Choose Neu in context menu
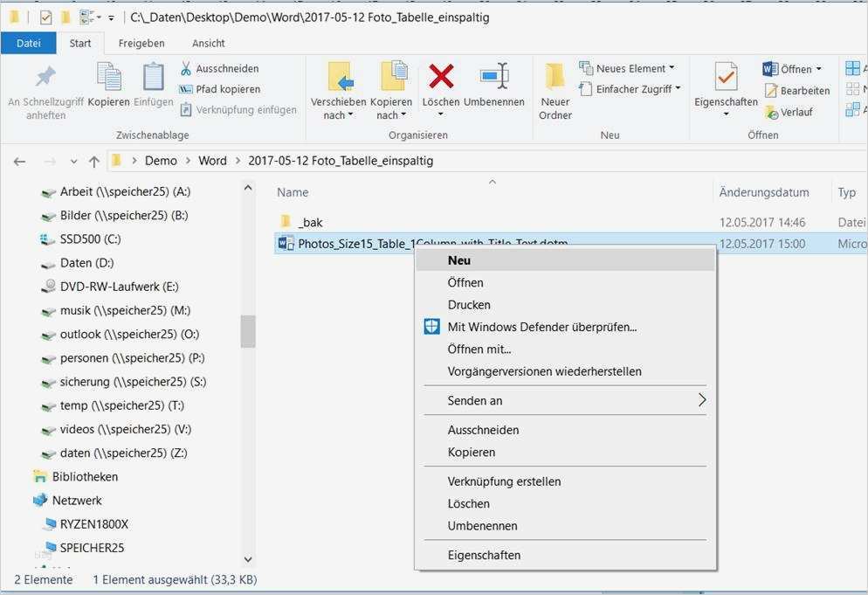 point(565,260)
